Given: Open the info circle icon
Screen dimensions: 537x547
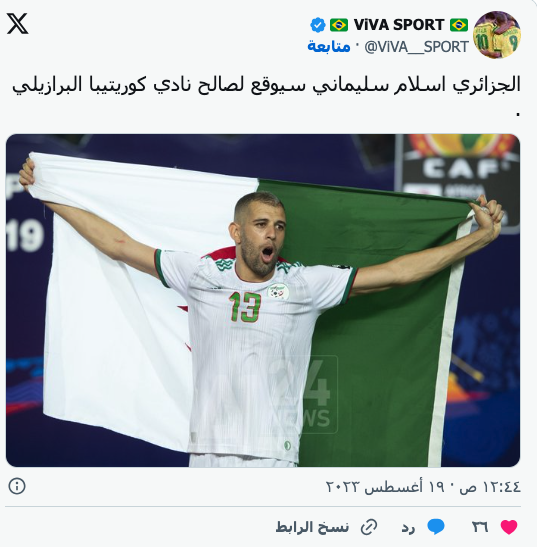Looking at the screenshot, I should [x=17, y=486].
